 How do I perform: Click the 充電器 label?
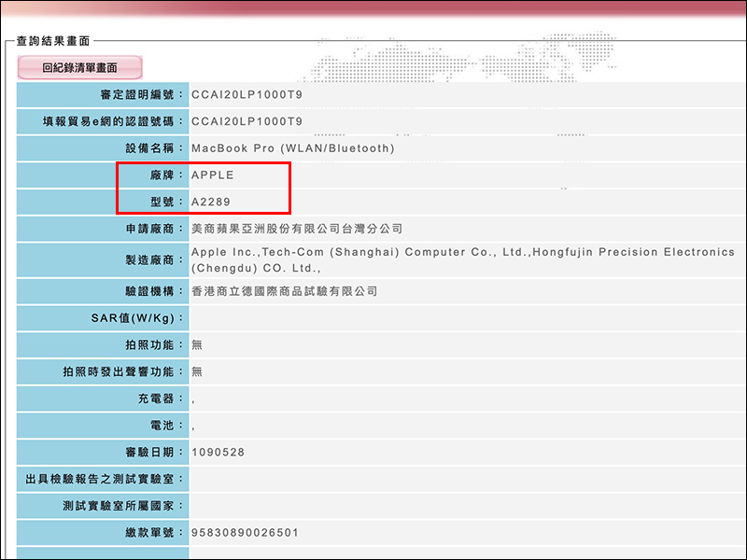pyautogui.click(x=161, y=399)
